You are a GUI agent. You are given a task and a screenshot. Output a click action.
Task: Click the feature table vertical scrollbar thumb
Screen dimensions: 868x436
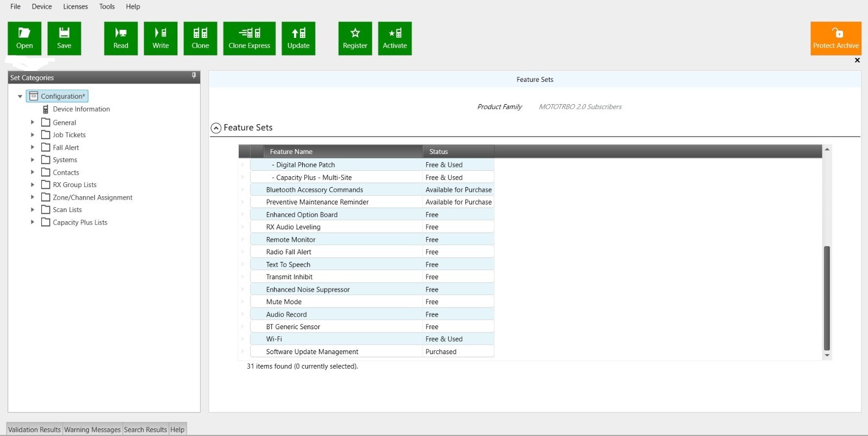(827, 298)
